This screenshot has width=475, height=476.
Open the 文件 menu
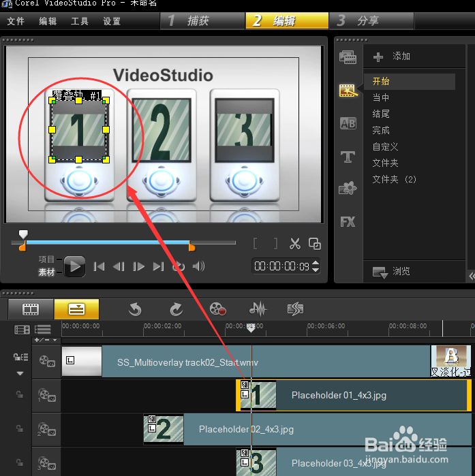pos(16,21)
